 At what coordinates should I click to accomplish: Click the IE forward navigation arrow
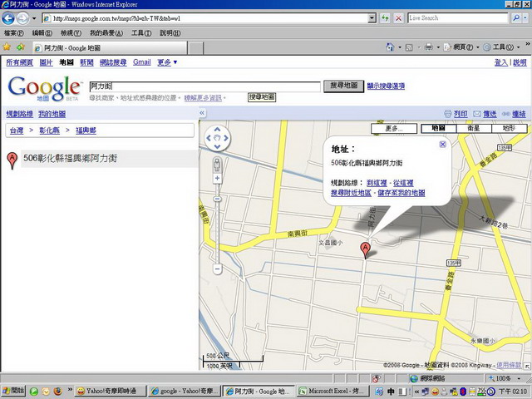click(x=22, y=18)
